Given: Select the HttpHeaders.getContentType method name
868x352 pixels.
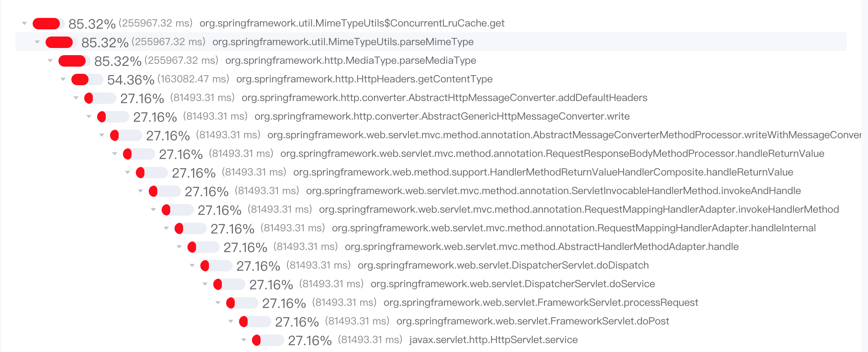Looking at the screenshot, I should 364,79.
